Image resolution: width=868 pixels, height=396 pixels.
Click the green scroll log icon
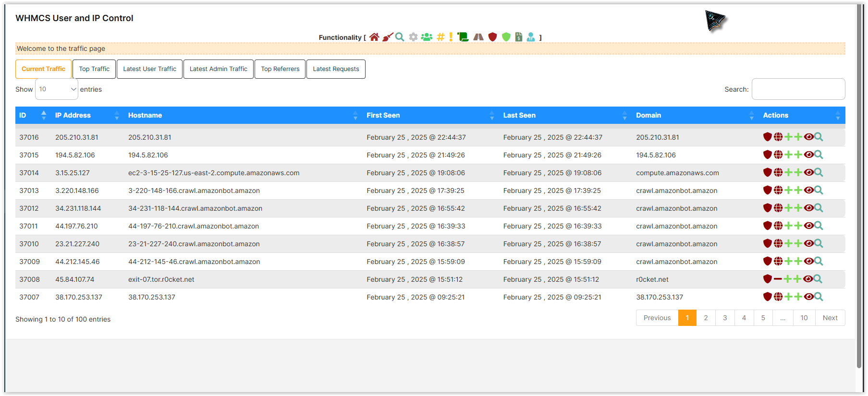pos(463,37)
